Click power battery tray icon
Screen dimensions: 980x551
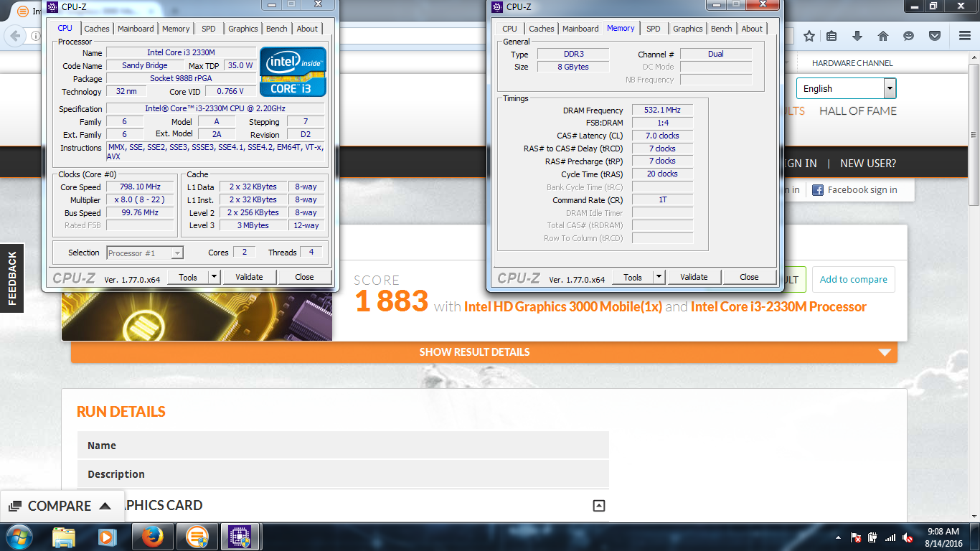872,537
